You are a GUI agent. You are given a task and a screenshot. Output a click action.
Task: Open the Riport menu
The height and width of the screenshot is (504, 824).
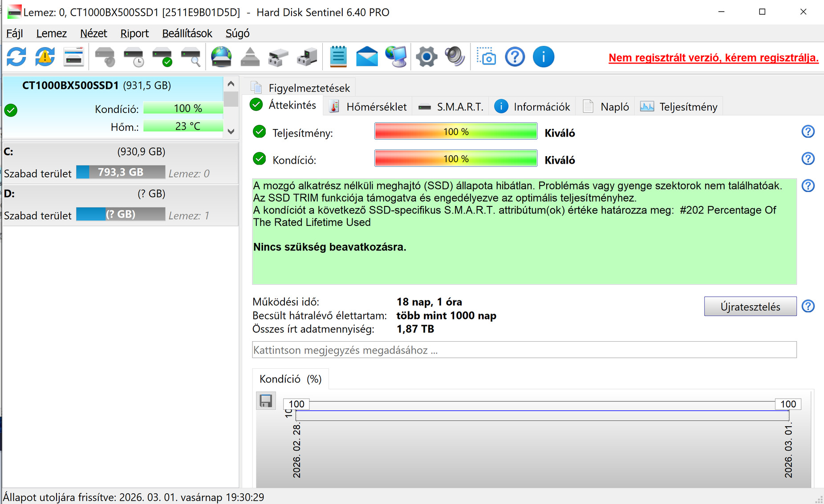(134, 33)
